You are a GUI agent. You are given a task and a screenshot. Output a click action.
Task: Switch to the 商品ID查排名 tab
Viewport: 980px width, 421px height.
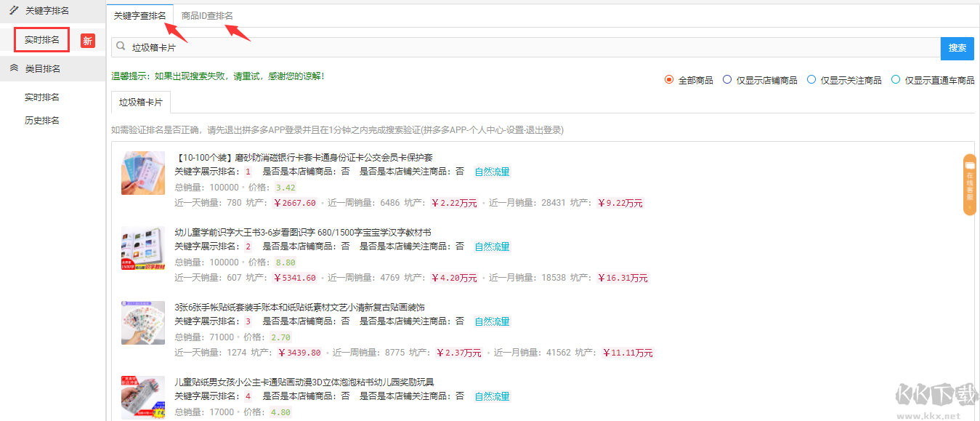(207, 15)
